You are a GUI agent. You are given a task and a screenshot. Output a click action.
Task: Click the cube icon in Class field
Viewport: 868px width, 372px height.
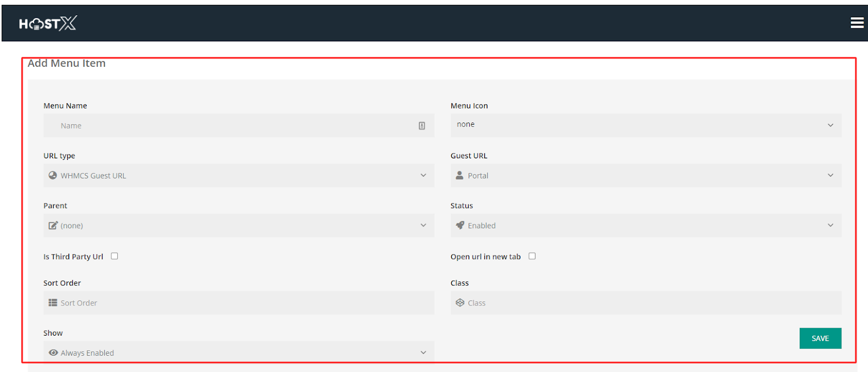pyautogui.click(x=460, y=303)
